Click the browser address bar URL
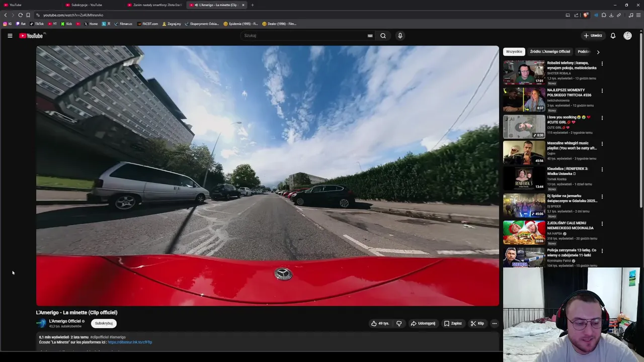 (73, 15)
